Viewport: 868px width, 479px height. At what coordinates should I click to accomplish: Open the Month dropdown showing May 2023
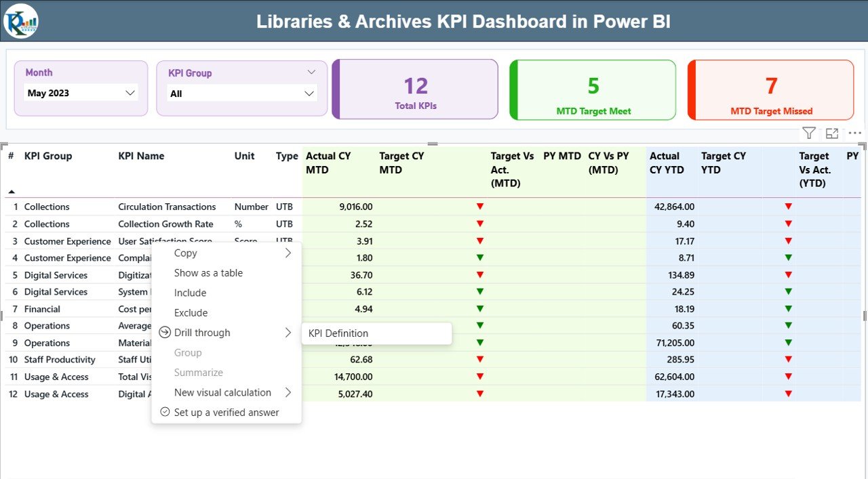(81, 93)
